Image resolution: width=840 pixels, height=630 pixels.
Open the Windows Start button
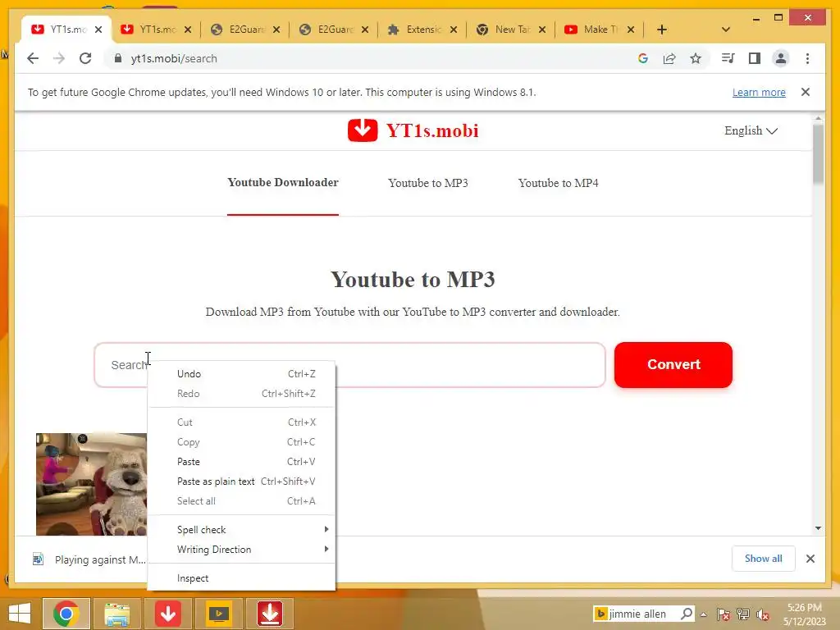click(20, 614)
